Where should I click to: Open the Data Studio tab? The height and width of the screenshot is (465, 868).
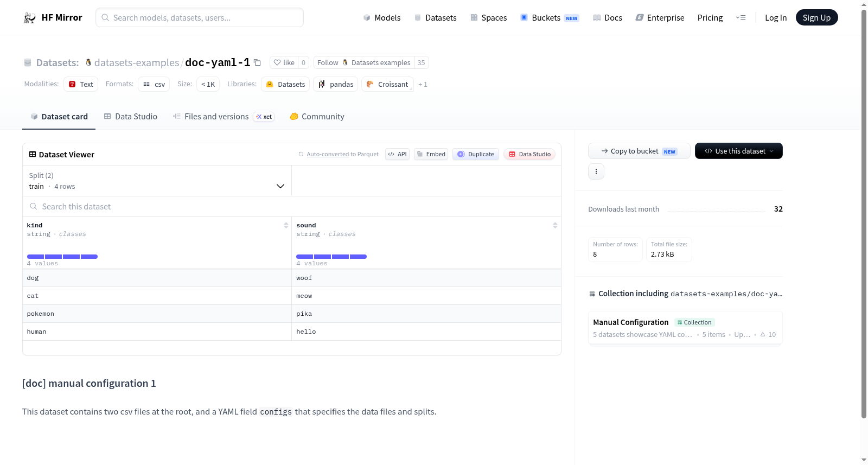pyautogui.click(x=131, y=117)
